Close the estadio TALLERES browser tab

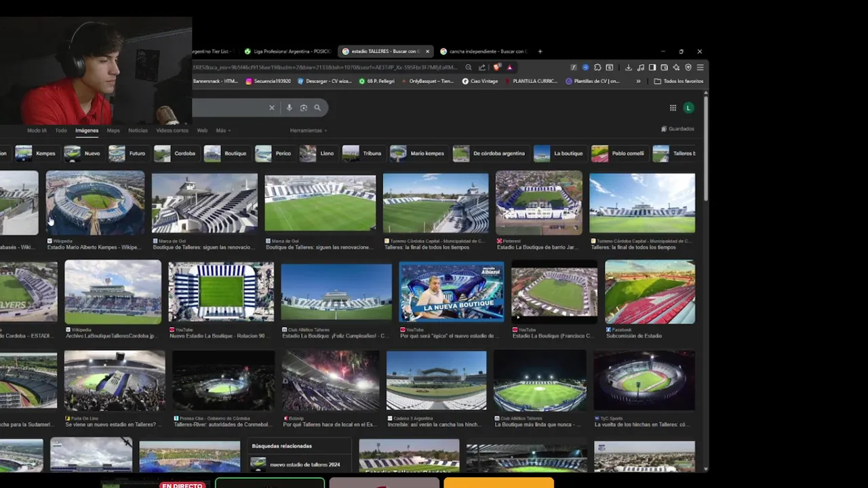tap(427, 52)
